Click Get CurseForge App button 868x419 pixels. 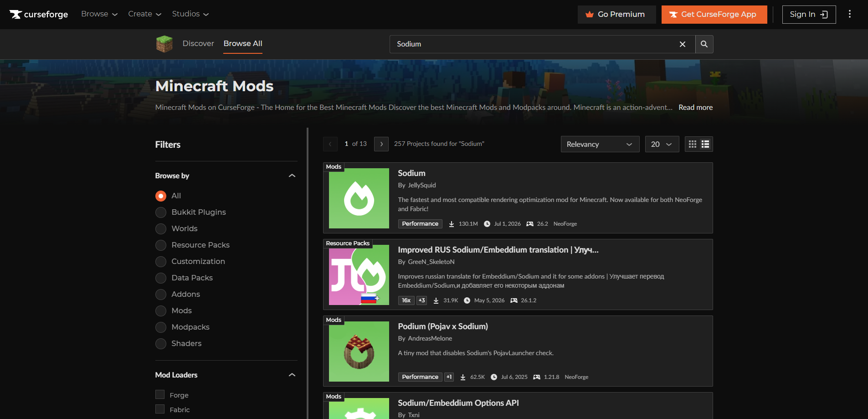(x=714, y=15)
